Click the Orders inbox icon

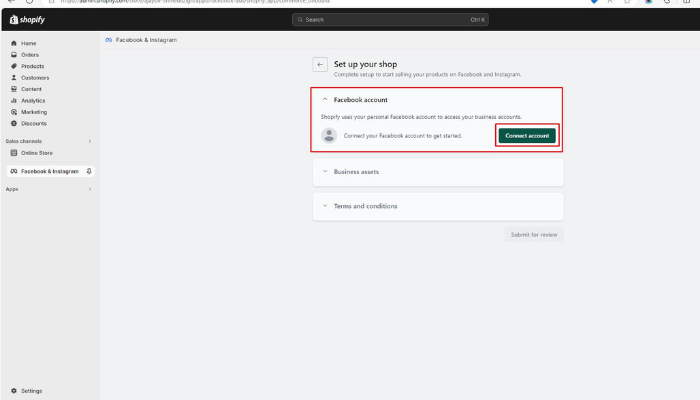[x=14, y=55]
